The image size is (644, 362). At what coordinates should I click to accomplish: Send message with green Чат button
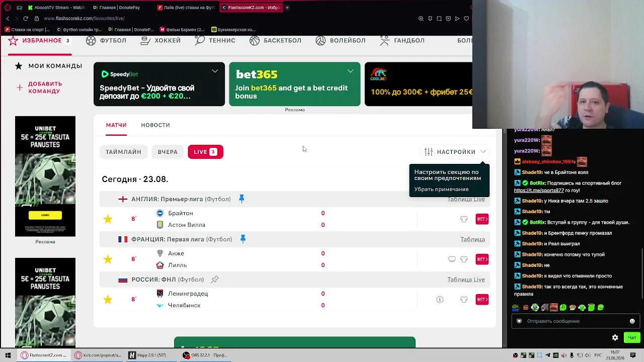[632, 337]
